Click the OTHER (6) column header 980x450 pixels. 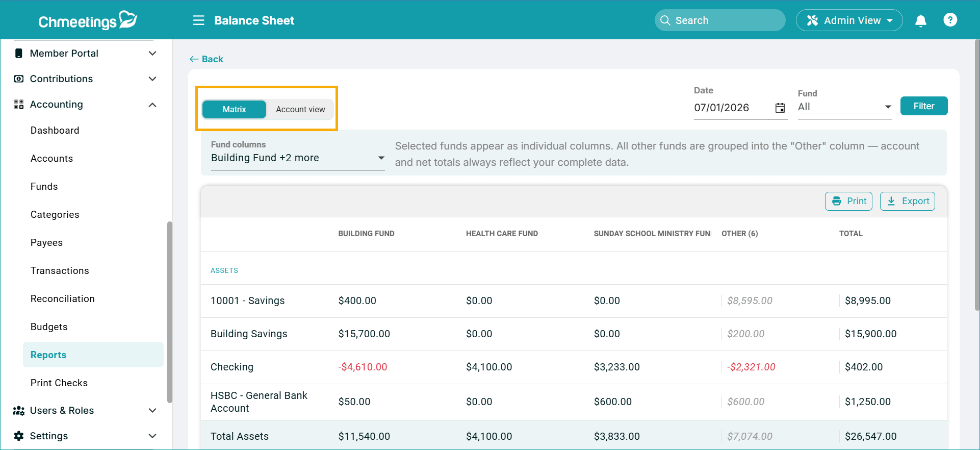(x=740, y=234)
